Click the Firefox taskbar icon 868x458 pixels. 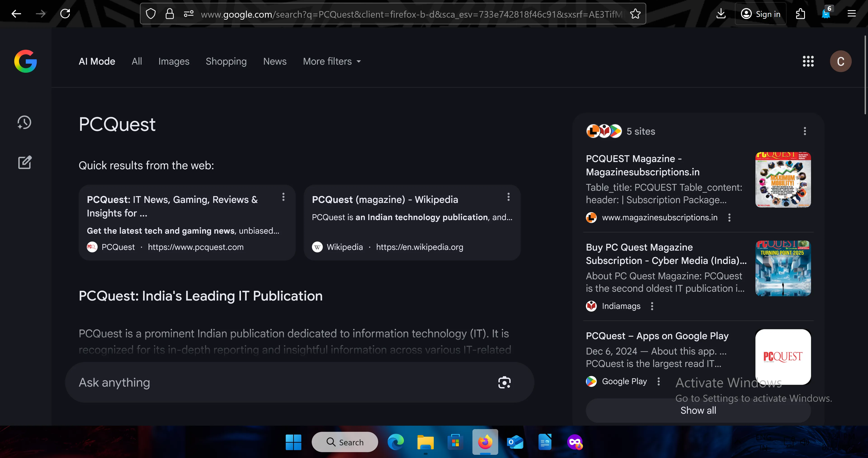[x=485, y=442]
